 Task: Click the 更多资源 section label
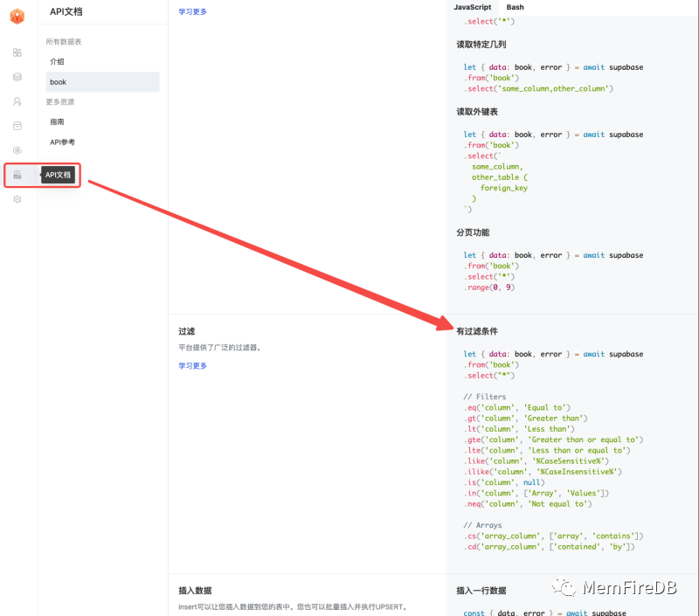[x=60, y=101]
